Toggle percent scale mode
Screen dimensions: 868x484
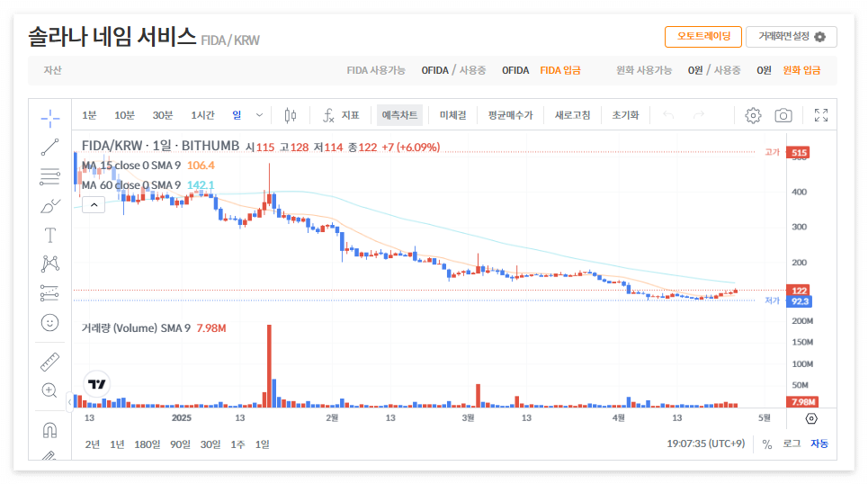766,444
